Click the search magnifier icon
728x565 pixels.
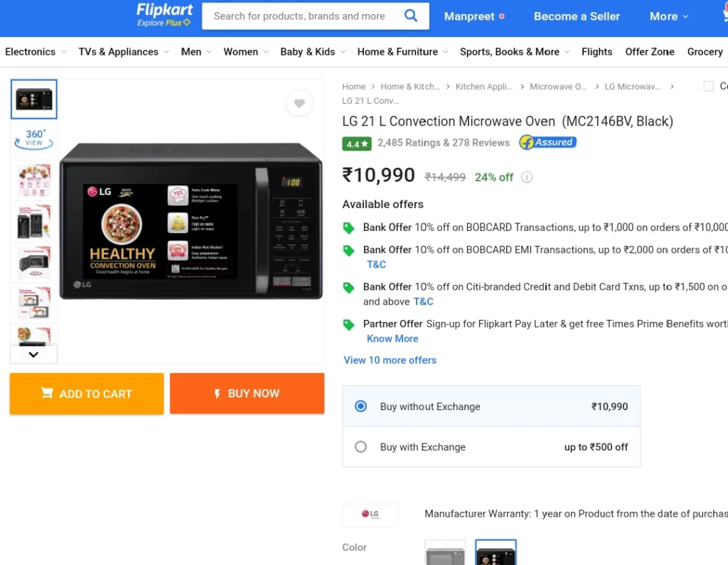[411, 16]
